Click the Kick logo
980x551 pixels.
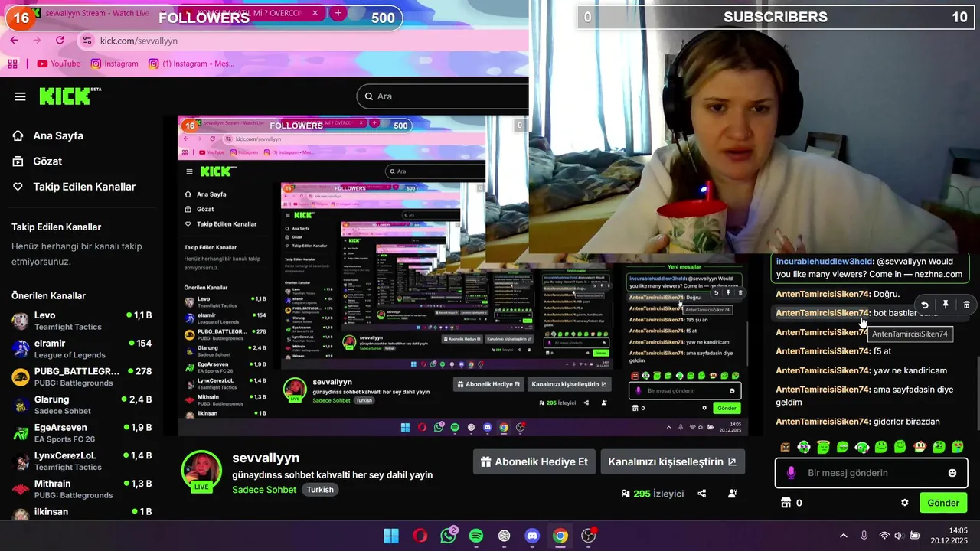[70, 96]
